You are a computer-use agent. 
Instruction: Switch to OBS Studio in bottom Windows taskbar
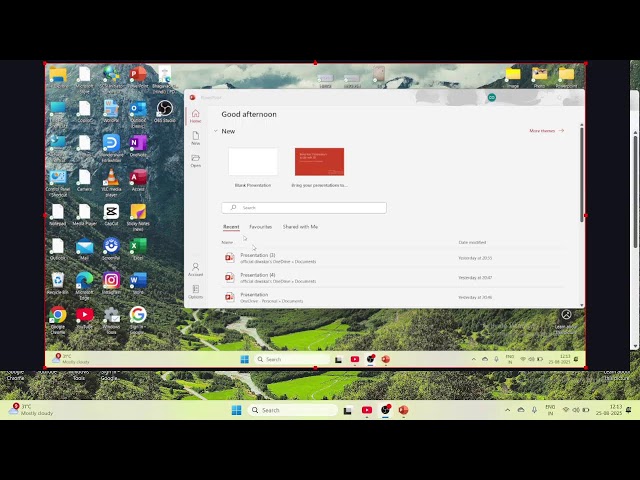point(385,410)
